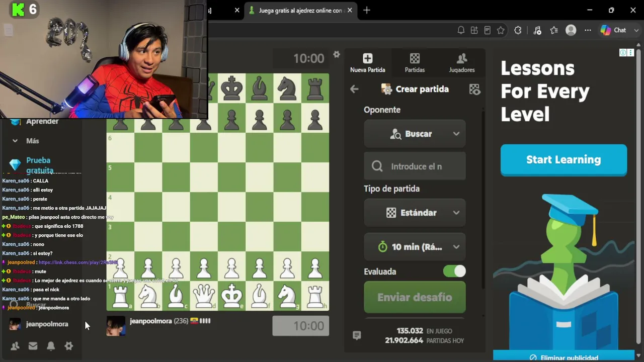The height and width of the screenshot is (362, 644).
Task: Toggle the Evaluada rated switch
Action: (x=454, y=271)
